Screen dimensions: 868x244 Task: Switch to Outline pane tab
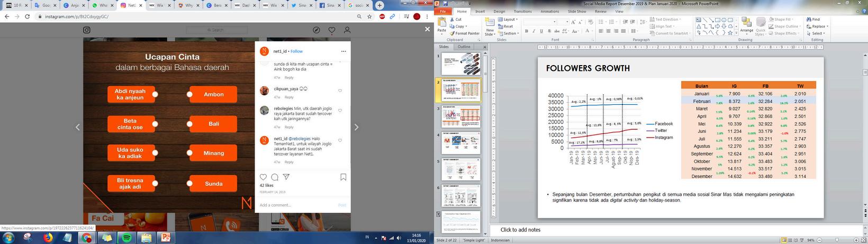(464, 47)
